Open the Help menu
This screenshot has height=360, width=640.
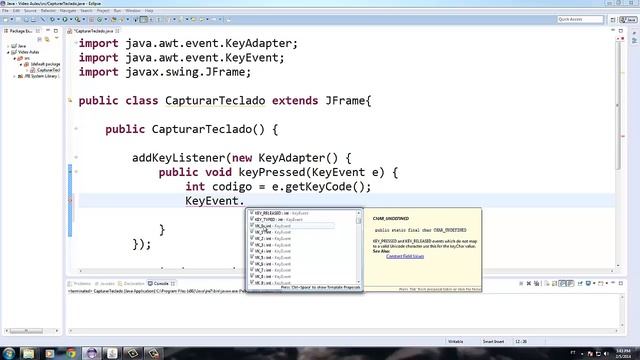point(149,11)
